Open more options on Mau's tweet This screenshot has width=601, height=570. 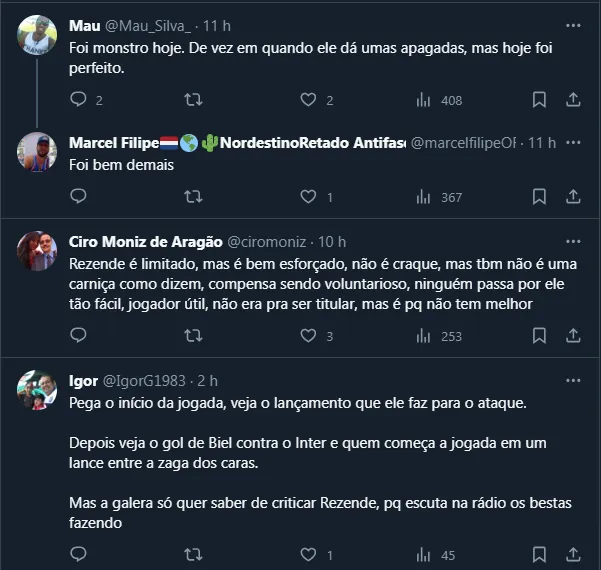[574, 25]
